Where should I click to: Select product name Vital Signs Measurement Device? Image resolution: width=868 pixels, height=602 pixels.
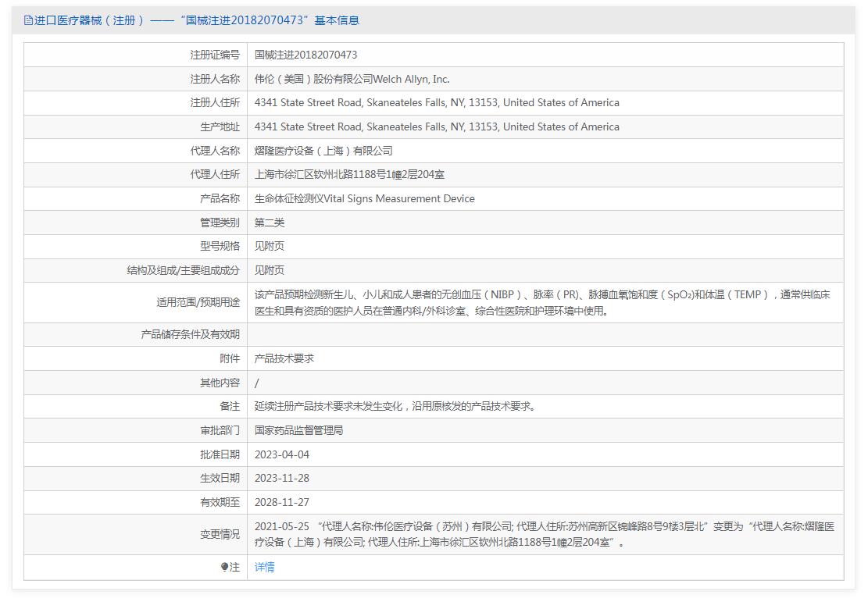(x=365, y=198)
